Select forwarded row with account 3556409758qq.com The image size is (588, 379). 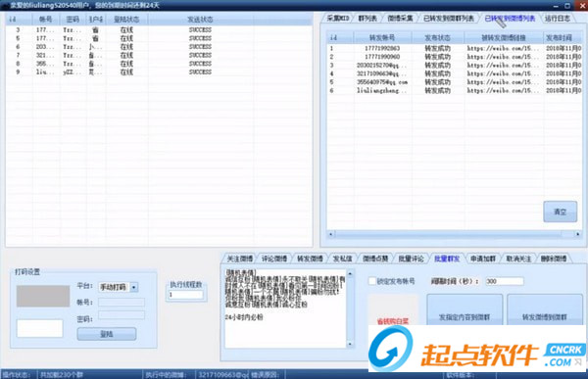455,81
